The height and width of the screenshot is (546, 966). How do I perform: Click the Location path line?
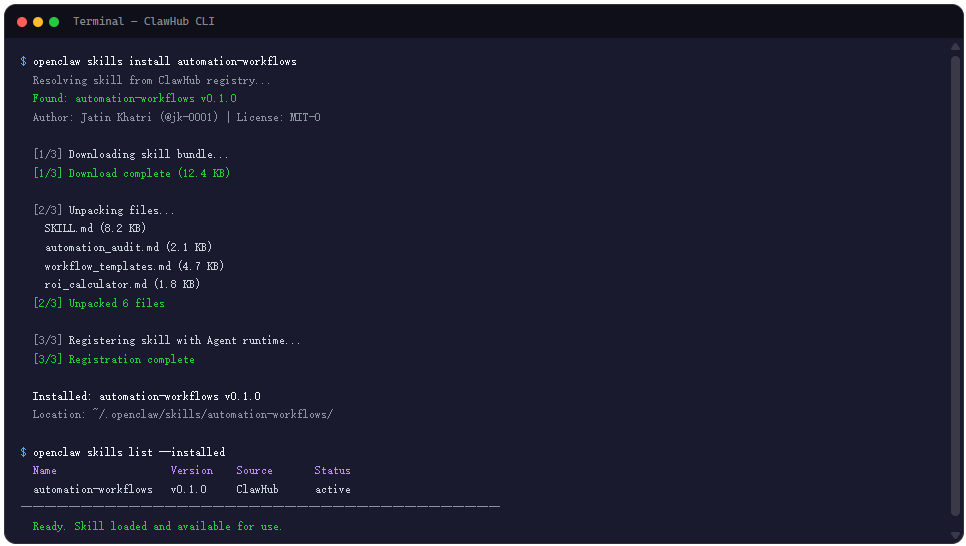click(x=182, y=415)
